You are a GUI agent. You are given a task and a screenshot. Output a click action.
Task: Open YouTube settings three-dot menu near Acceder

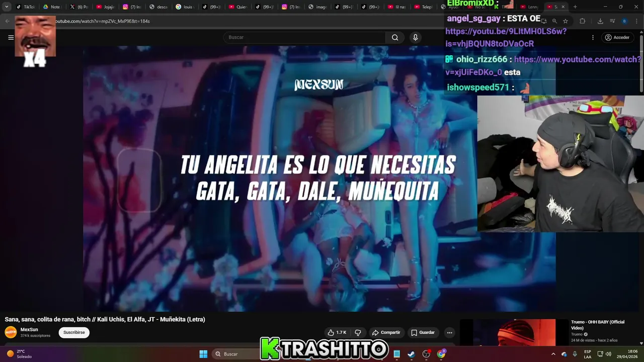pos(593,37)
